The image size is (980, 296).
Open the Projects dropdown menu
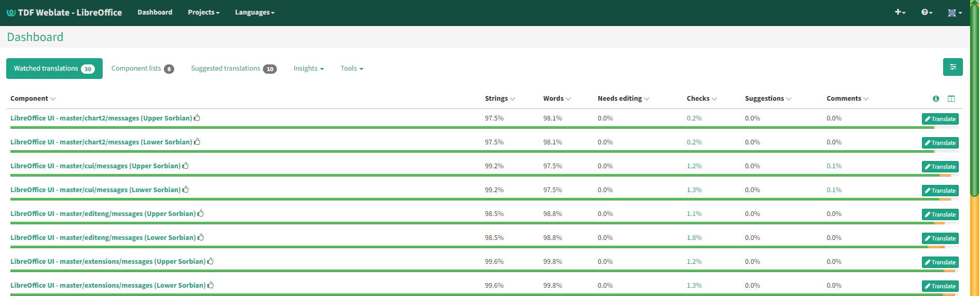click(203, 12)
